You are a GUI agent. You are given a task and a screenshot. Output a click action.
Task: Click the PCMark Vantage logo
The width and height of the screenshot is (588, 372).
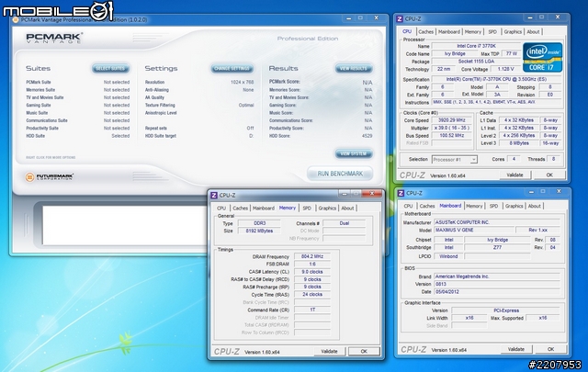coord(54,38)
